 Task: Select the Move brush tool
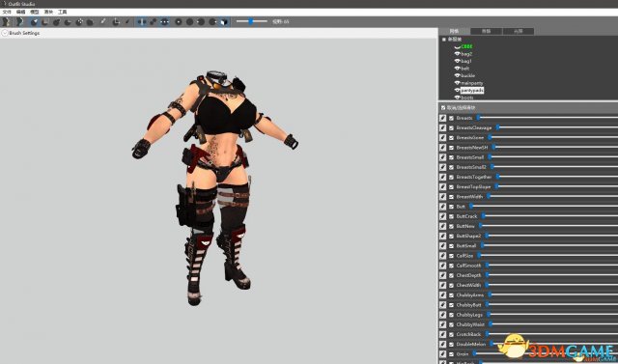tap(79, 21)
